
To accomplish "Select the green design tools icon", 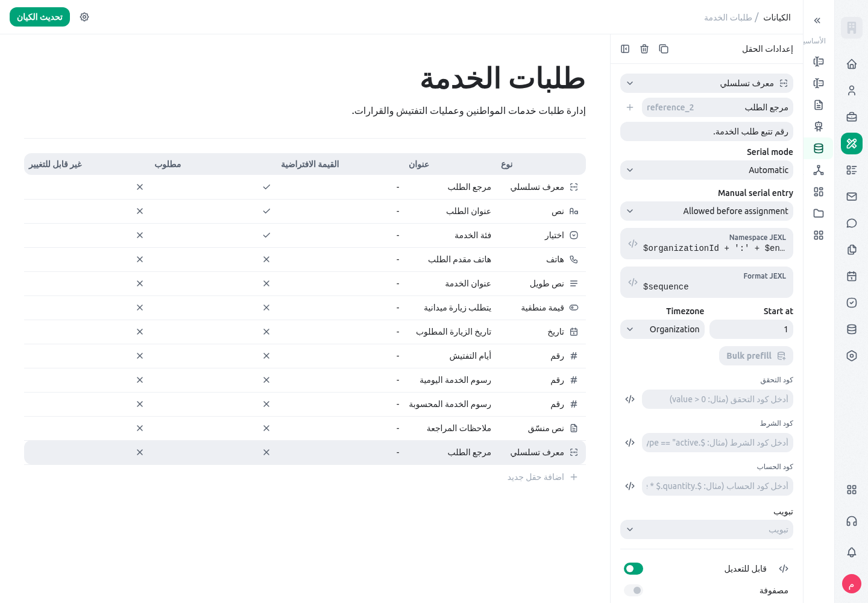I will click(x=852, y=144).
